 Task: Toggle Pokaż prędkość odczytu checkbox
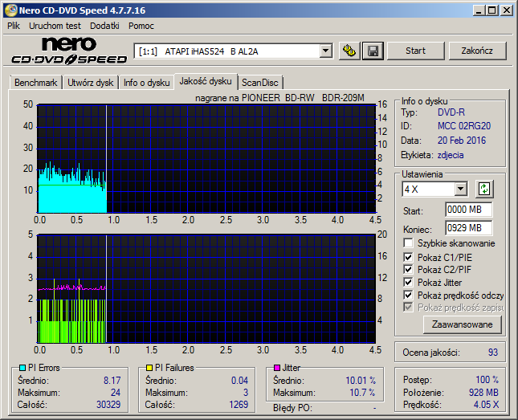click(408, 295)
